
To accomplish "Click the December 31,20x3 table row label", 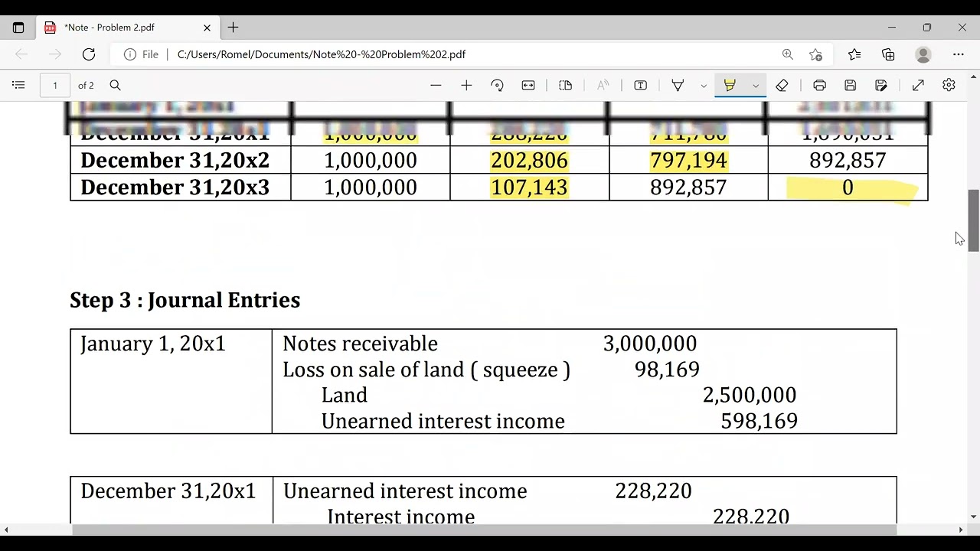I will 175,187.
